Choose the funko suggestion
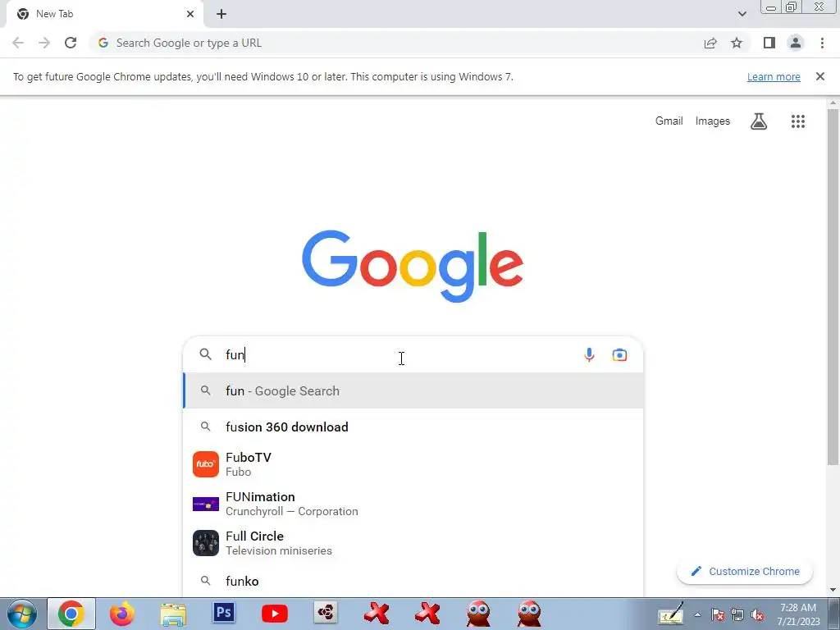This screenshot has width=840, height=630. point(413,581)
